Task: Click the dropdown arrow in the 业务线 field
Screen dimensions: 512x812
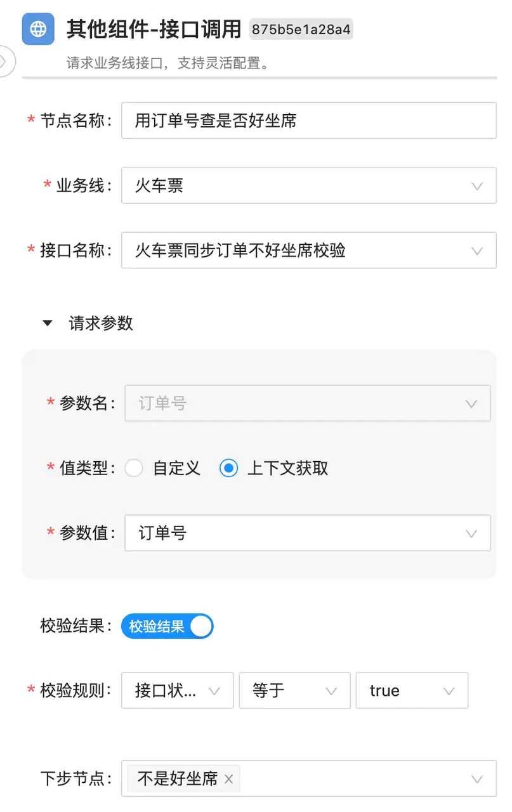Action: (x=477, y=185)
